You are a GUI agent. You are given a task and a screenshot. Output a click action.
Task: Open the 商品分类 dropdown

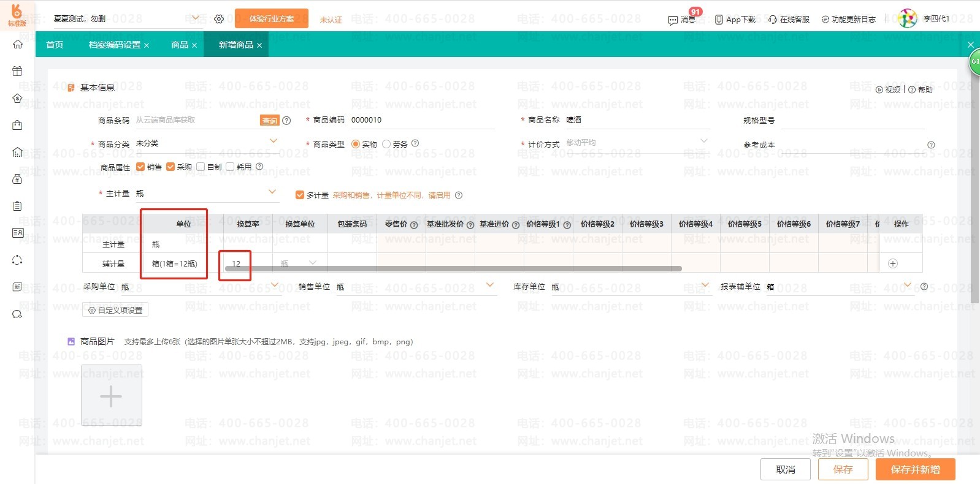click(274, 142)
